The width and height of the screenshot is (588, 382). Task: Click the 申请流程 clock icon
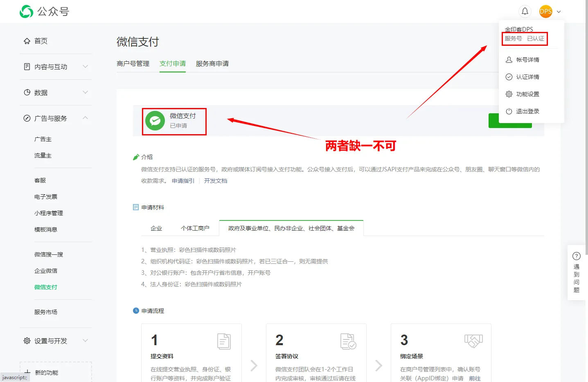[136, 311]
